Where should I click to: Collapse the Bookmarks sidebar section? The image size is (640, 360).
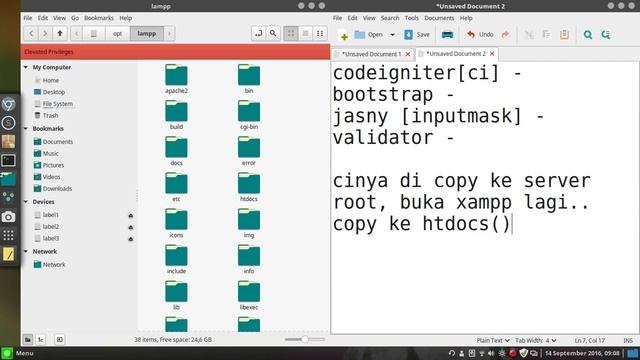pos(26,128)
